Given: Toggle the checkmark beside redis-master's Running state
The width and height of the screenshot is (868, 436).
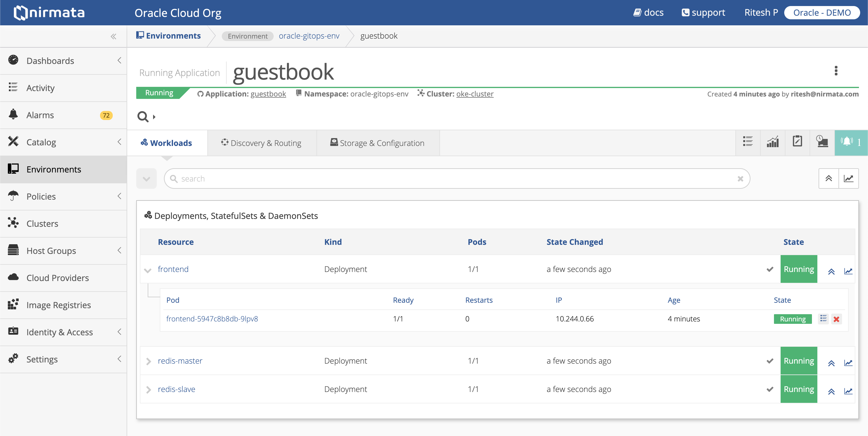Looking at the screenshot, I should pos(770,361).
